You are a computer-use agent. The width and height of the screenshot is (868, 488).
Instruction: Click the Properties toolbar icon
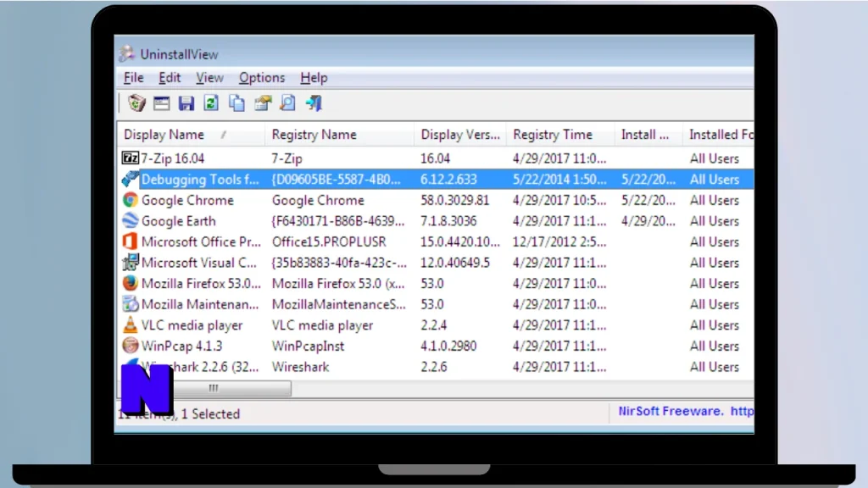coord(263,103)
